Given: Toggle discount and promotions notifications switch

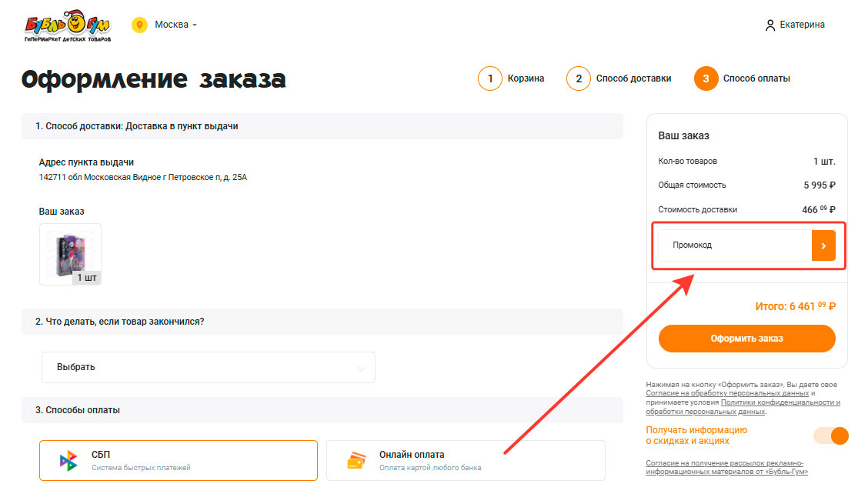Looking at the screenshot, I should click(x=831, y=436).
